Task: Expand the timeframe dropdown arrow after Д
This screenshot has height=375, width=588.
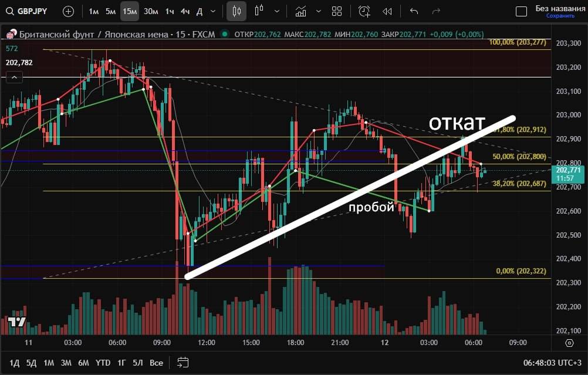Action: point(212,11)
